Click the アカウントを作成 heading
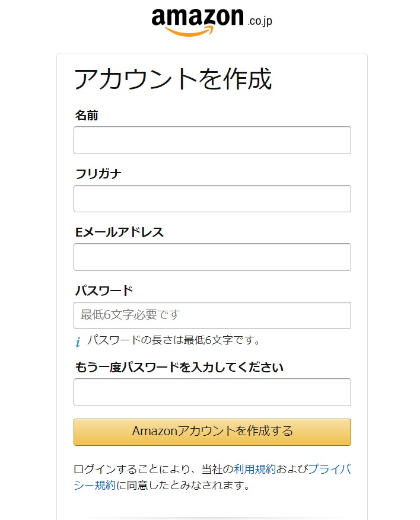The image size is (420, 520). tap(173, 79)
